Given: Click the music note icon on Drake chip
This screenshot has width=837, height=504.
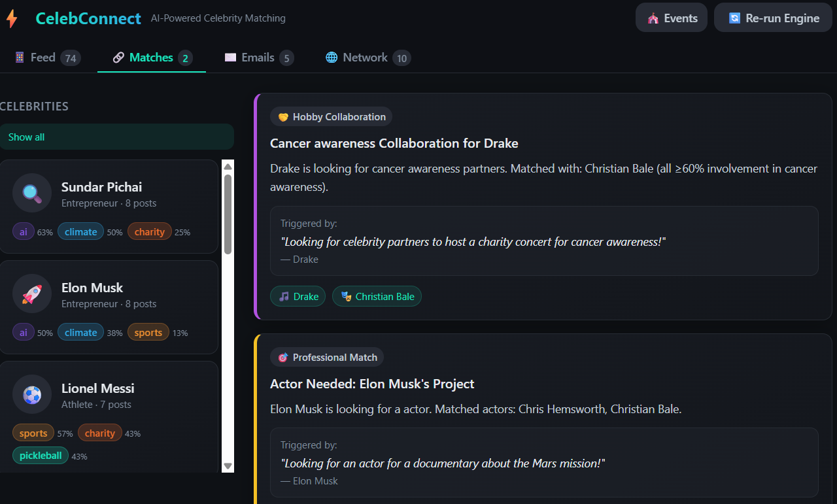Looking at the screenshot, I should click(284, 297).
